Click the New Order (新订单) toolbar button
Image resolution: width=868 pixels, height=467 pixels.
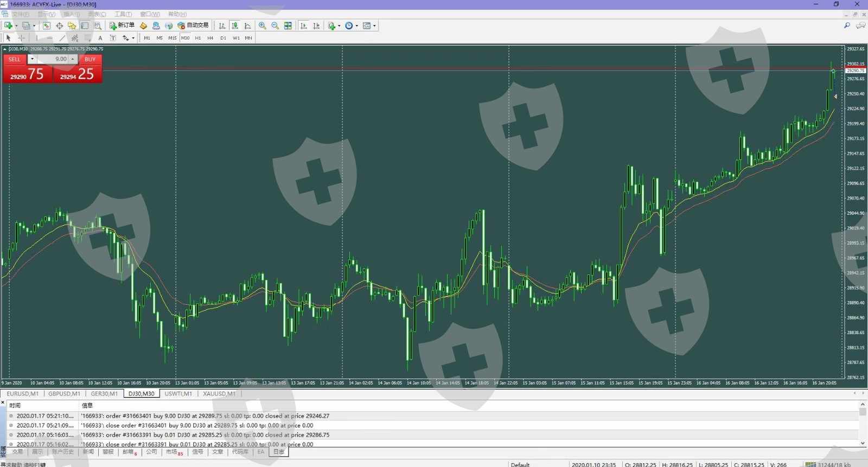(x=122, y=25)
